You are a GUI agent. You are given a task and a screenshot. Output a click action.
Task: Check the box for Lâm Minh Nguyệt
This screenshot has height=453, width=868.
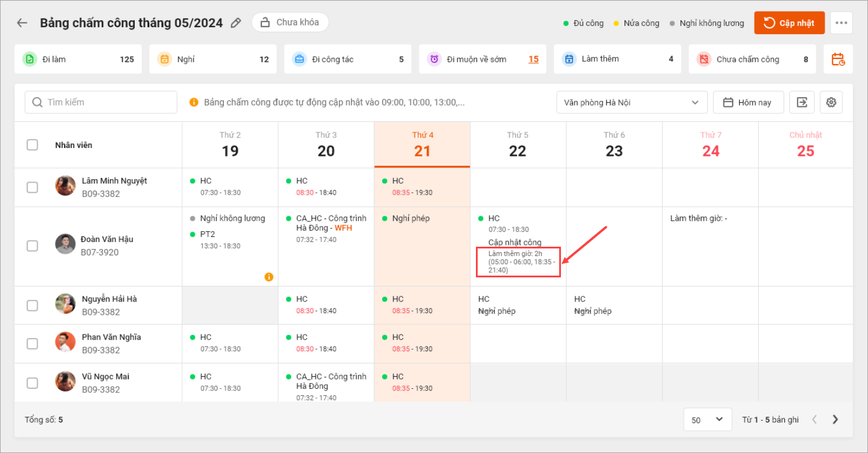pos(32,187)
